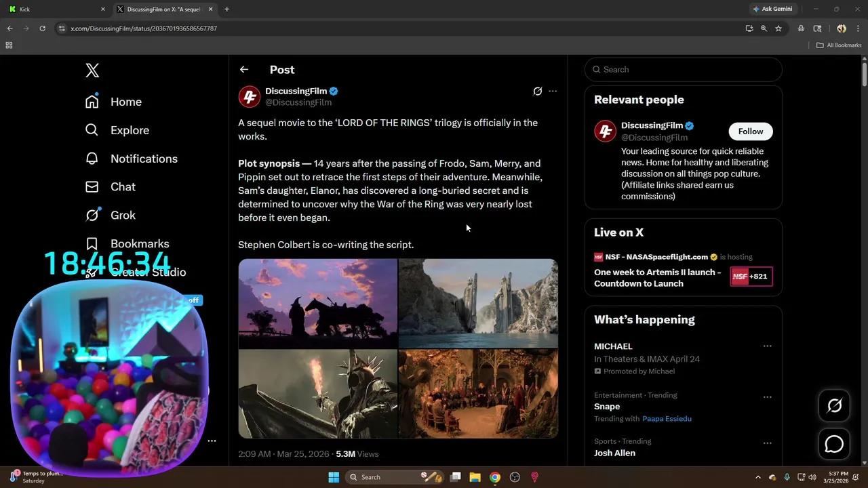This screenshot has width=868, height=488.
Task: Show hidden system tray icons
Action: click(757, 477)
